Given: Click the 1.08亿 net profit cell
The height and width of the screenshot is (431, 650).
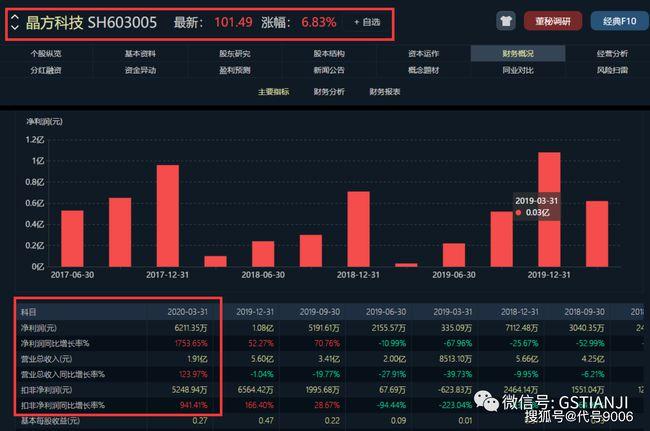Looking at the screenshot, I should pyautogui.click(x=263, y=328).
